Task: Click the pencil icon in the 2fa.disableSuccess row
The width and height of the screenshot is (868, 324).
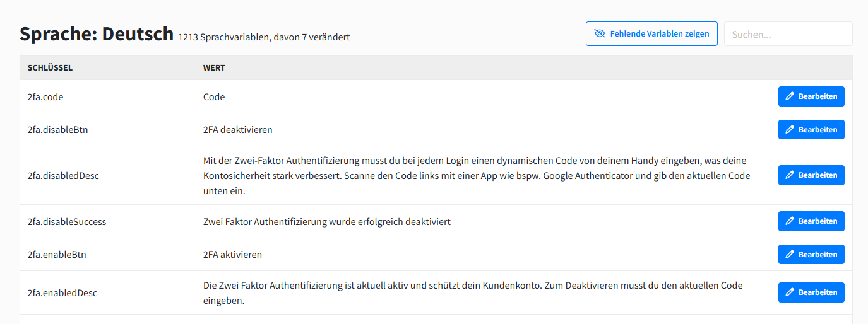Action: coord(790,221)
